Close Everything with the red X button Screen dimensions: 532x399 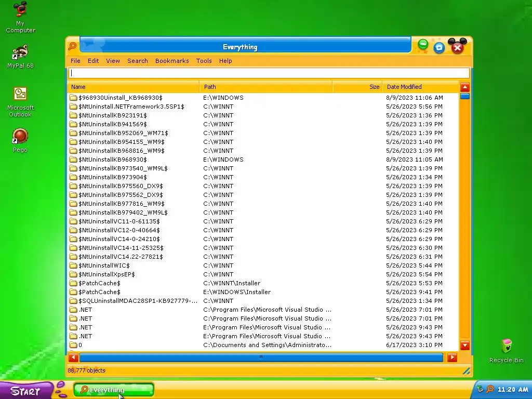457,48
